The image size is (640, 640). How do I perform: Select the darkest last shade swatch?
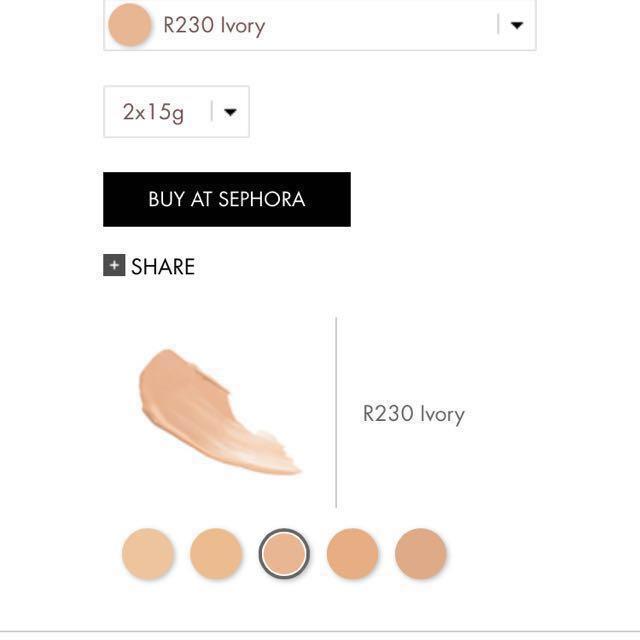point(420,553)
